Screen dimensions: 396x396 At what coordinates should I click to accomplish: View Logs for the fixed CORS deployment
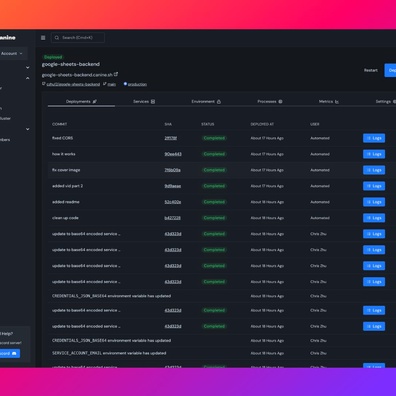point(374,138)
